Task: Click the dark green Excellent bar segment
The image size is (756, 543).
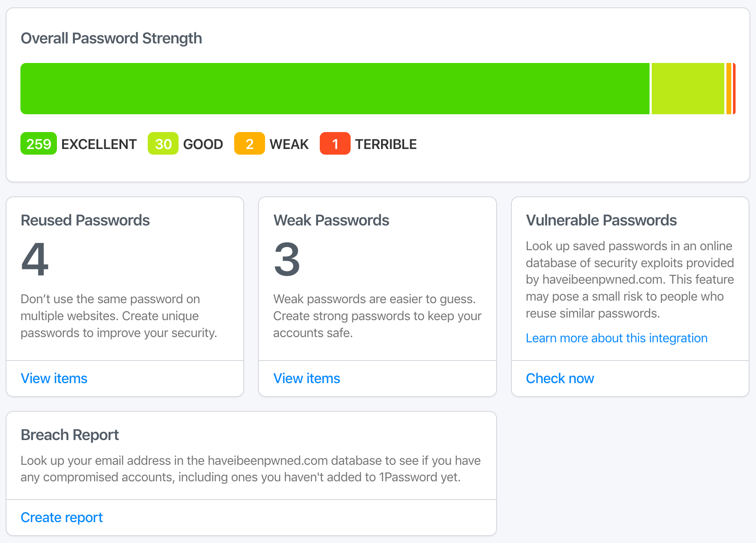Action: click(x=335, y=89)
